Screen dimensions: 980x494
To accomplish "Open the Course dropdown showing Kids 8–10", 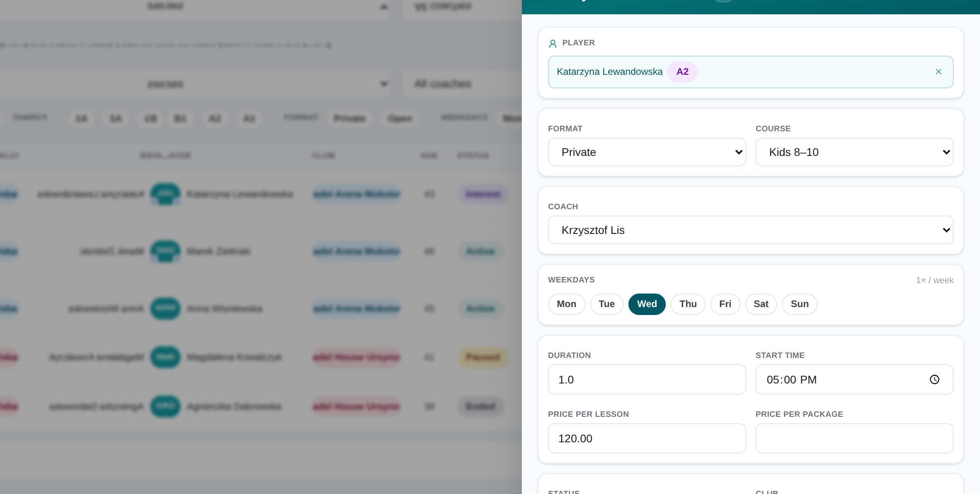I will 854,152.
